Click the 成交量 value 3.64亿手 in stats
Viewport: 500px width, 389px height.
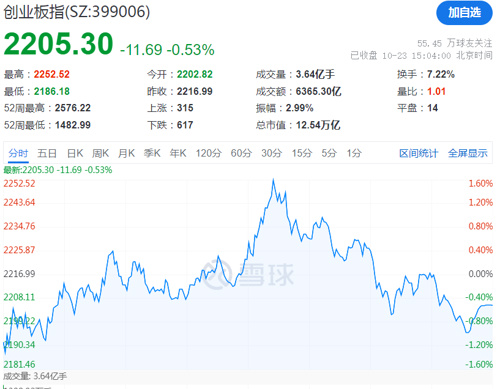tap(315, 74)
